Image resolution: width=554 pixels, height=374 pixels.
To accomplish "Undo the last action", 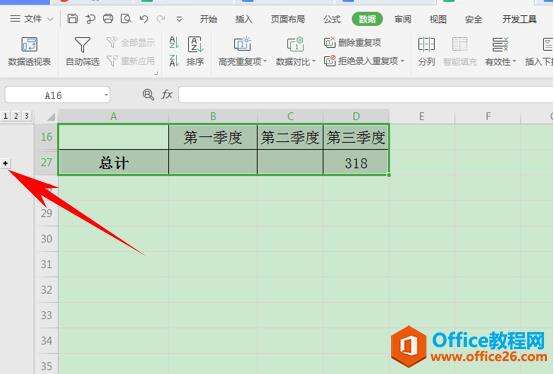I will pos(144,19).
